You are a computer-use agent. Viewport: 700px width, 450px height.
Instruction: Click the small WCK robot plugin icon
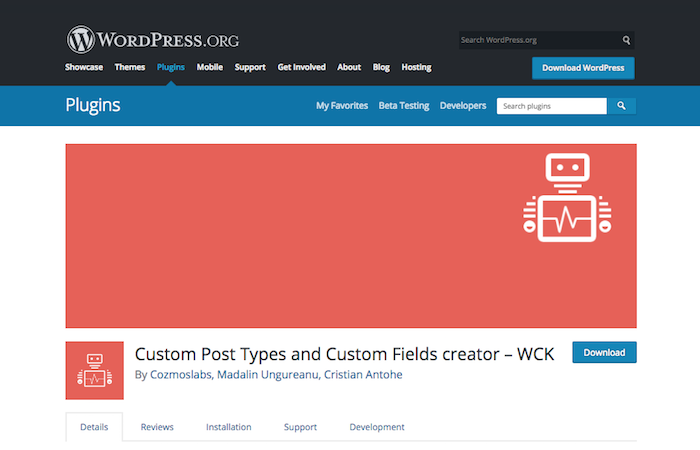[95, 371]
